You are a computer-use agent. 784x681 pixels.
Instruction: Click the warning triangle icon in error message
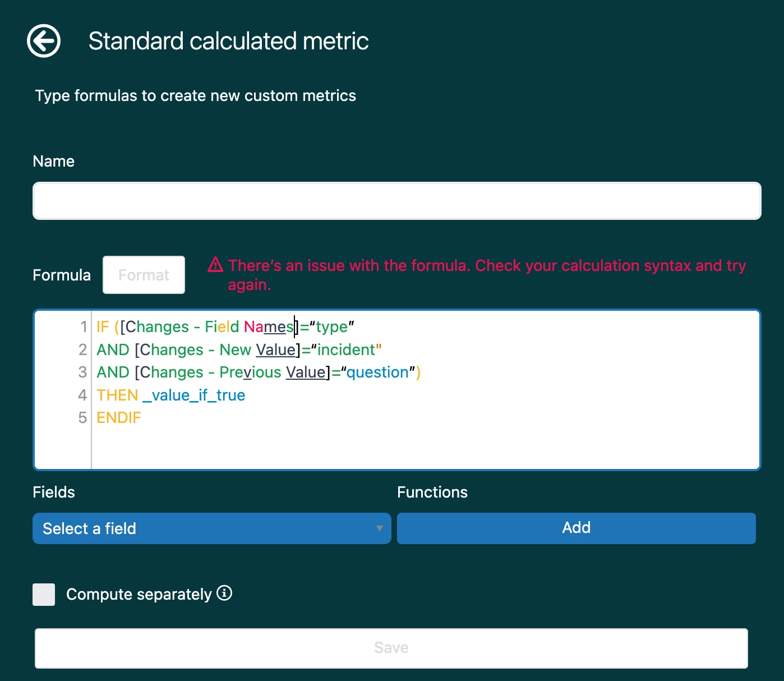215,265
